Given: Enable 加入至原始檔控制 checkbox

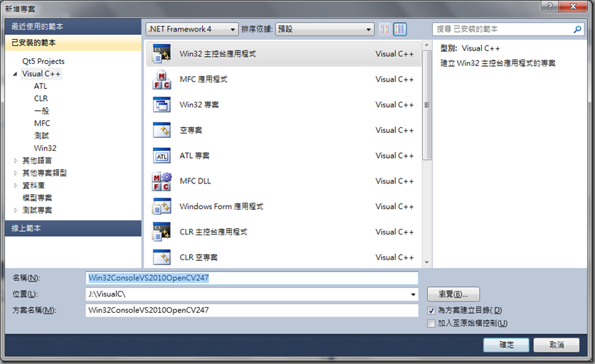Looking at the screenshot, I should [431, 323].
